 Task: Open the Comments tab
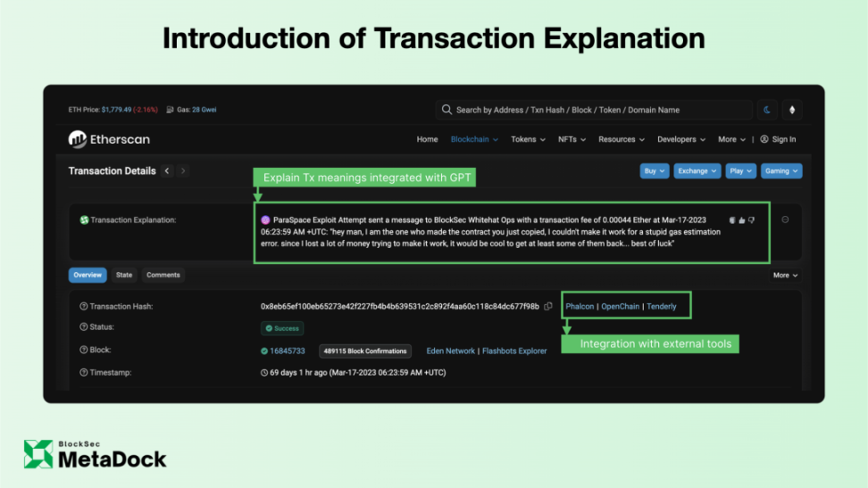pos(163,275)
